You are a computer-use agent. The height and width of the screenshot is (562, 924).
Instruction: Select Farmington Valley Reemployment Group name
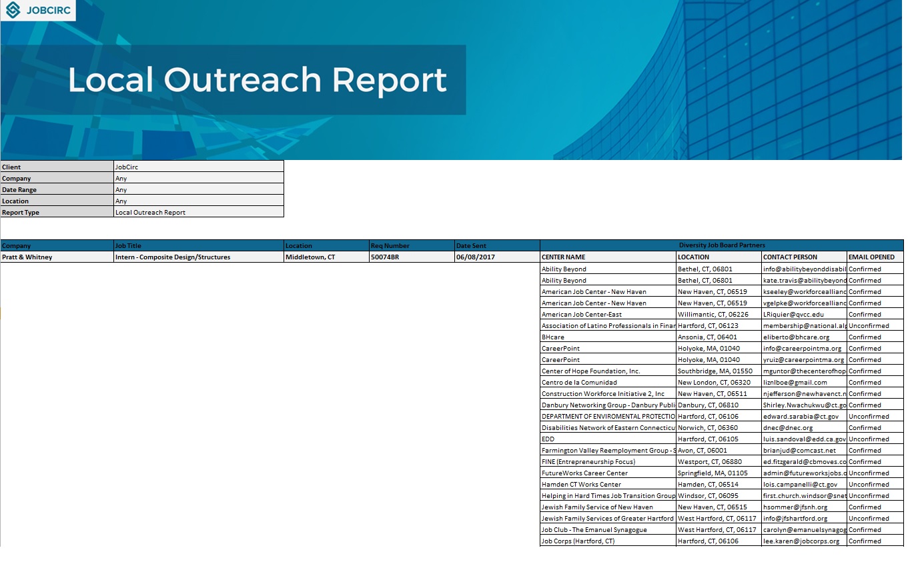608,450
